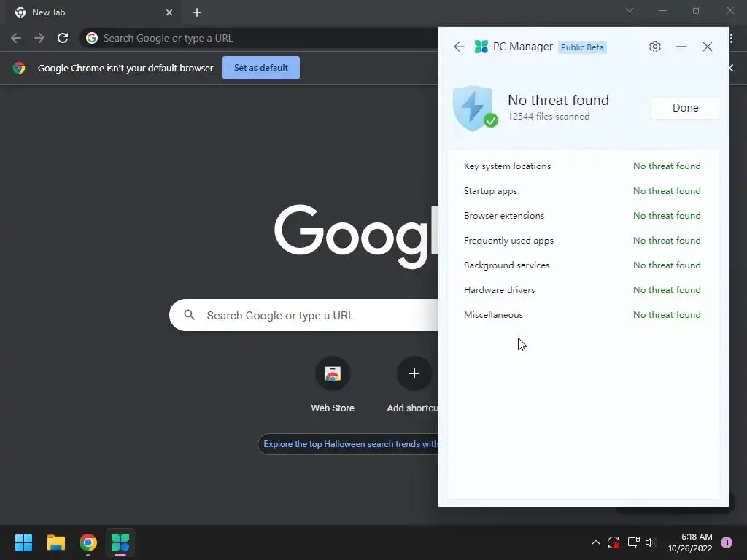Click Chrome forward navigation arrow

(x=39, y=38)
